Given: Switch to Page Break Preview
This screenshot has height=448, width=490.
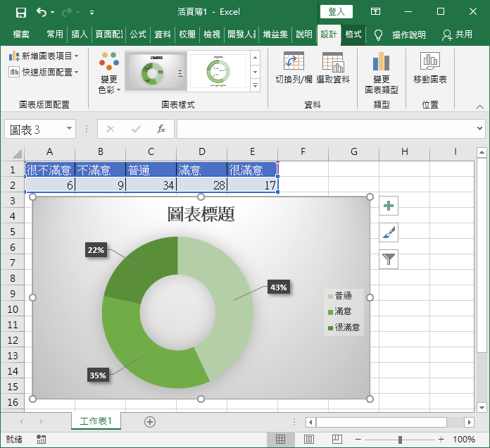Looking at the screenshot, I should [337, 440].
